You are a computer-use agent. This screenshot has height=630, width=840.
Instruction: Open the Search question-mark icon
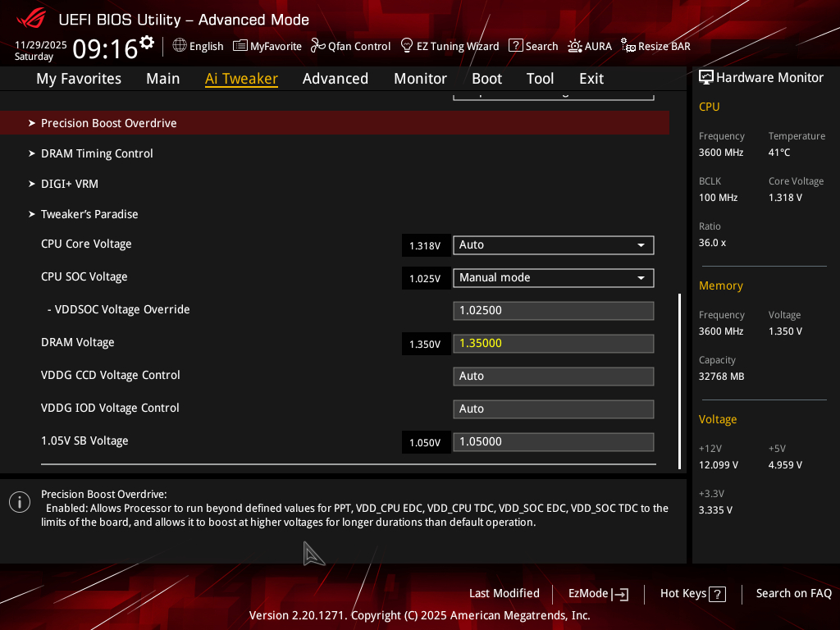[515, 46]
